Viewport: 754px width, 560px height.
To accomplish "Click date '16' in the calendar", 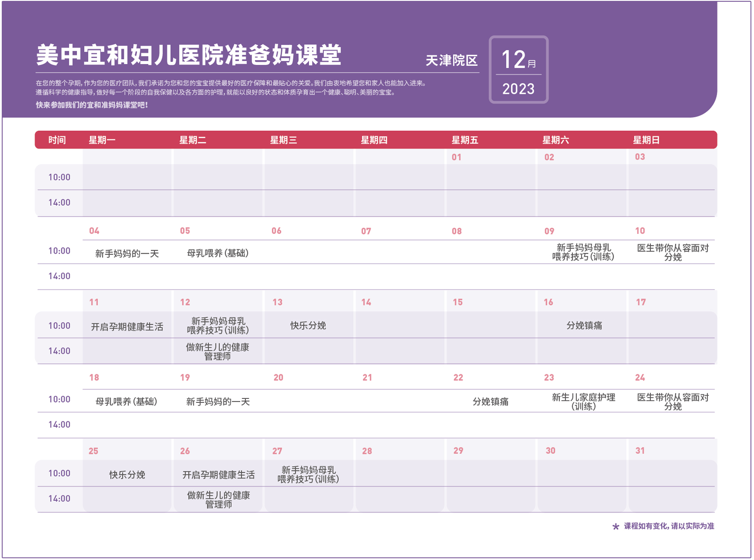I will click(549, 302).
